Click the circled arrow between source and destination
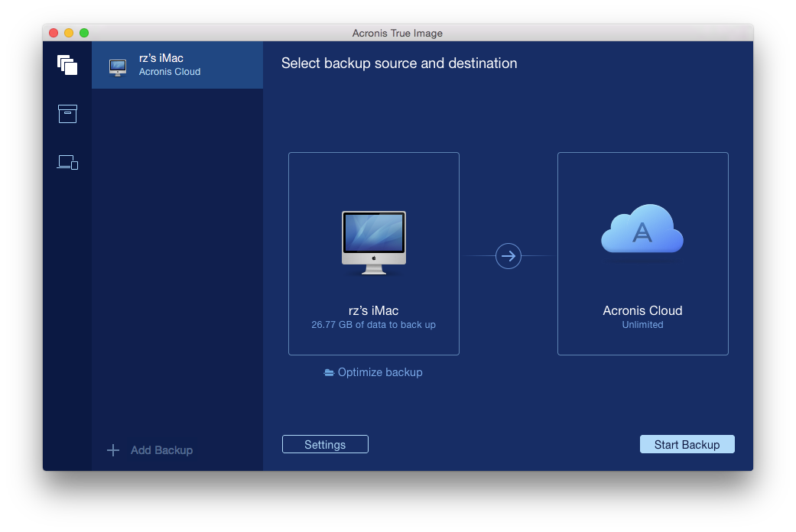 [x=508, y=256]
